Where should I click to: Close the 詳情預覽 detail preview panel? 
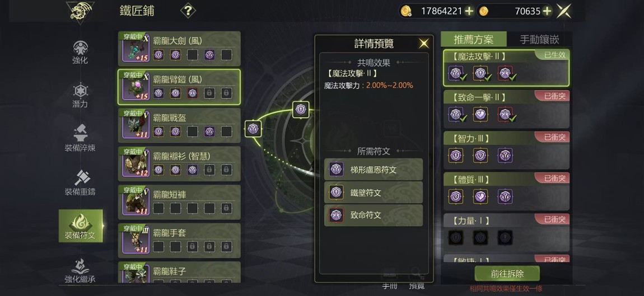coord(423,43)
